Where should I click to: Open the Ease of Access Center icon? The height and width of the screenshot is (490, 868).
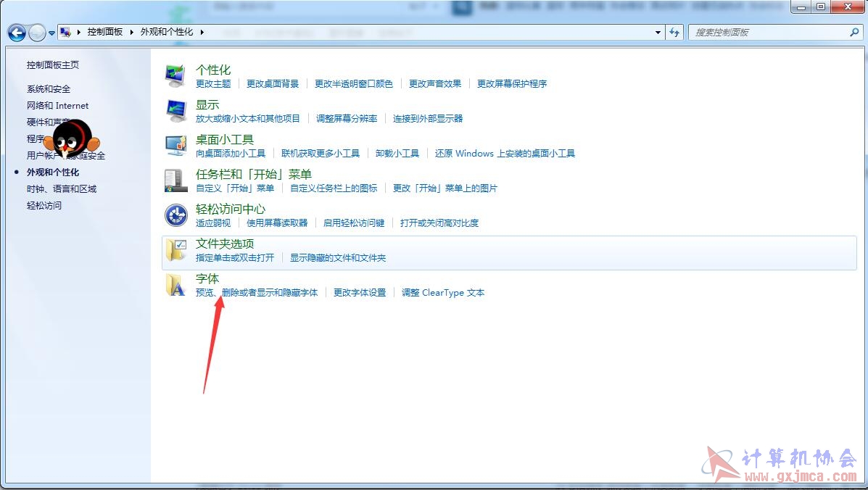[176, 215]
